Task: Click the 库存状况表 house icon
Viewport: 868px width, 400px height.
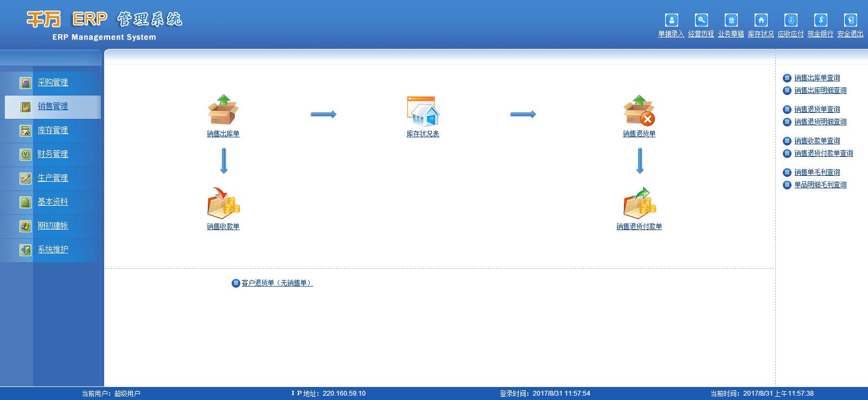Action: pyautogui.click(x=423, y=111)
